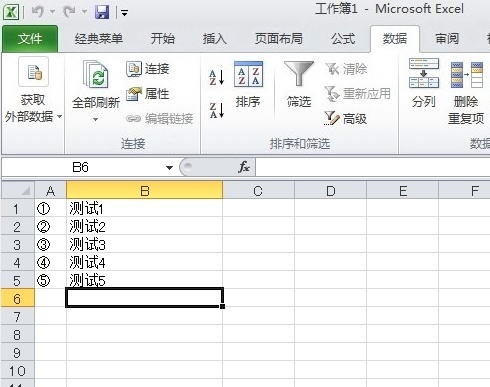This screenshot has height=387, width=490.
Task: Click the 清除 filter button
Action: [x=346, y=69]
